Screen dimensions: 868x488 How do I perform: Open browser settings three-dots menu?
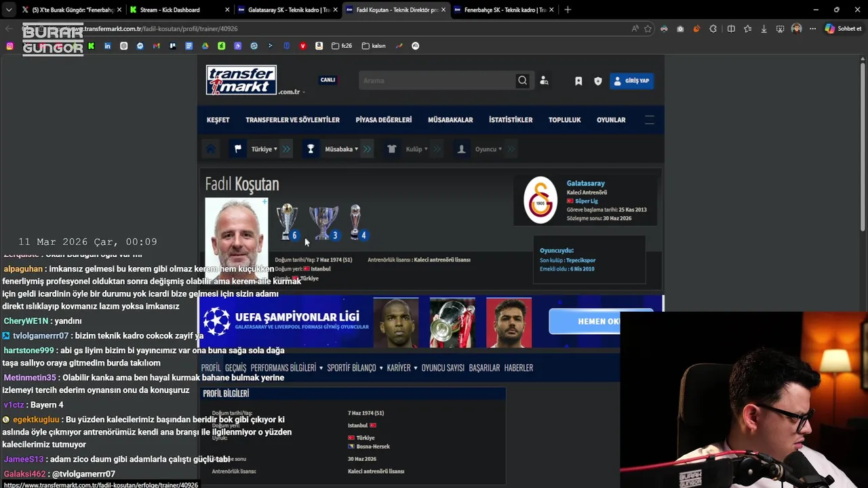click(812, 28)
